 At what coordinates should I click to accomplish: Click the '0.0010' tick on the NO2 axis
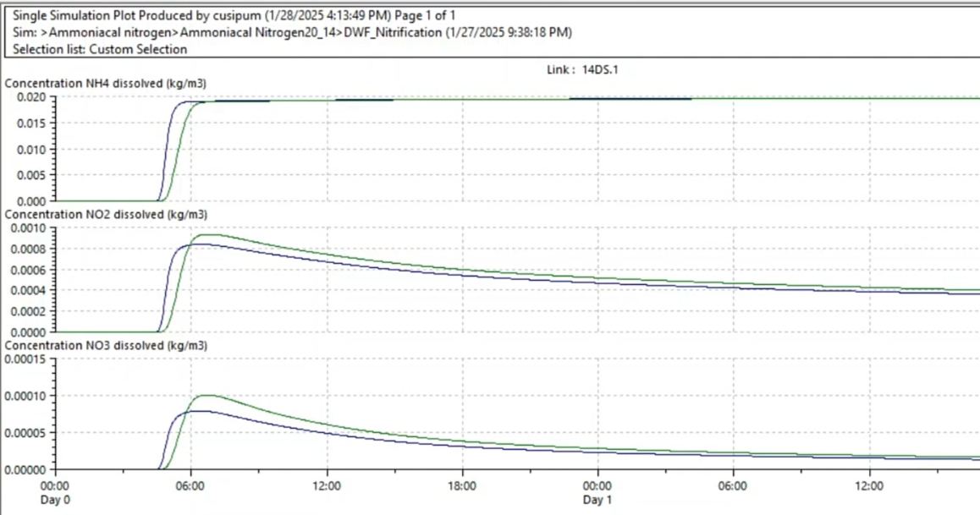(x=28, y=228)
